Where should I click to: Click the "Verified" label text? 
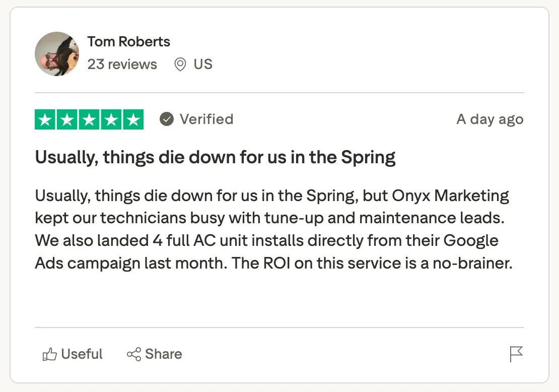206,119
